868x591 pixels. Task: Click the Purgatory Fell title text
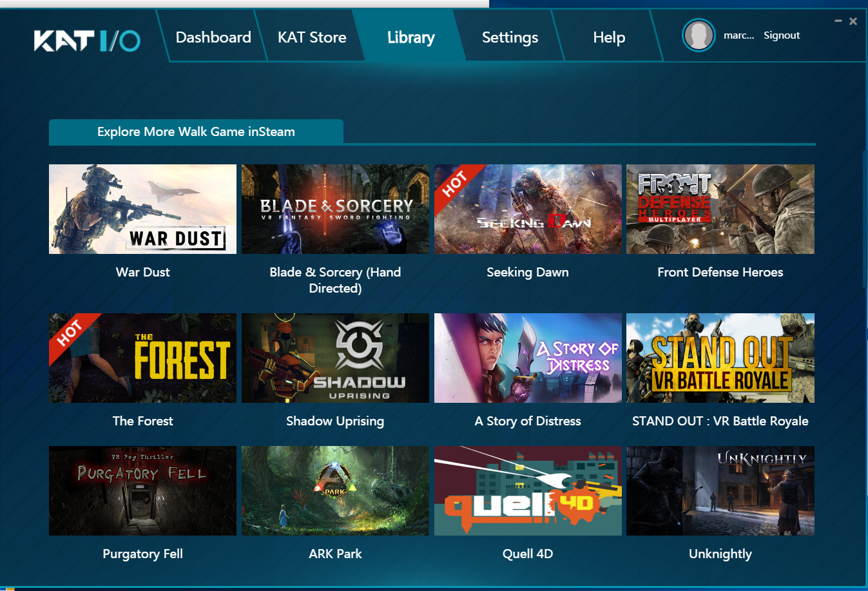click(x=142, y=554)
